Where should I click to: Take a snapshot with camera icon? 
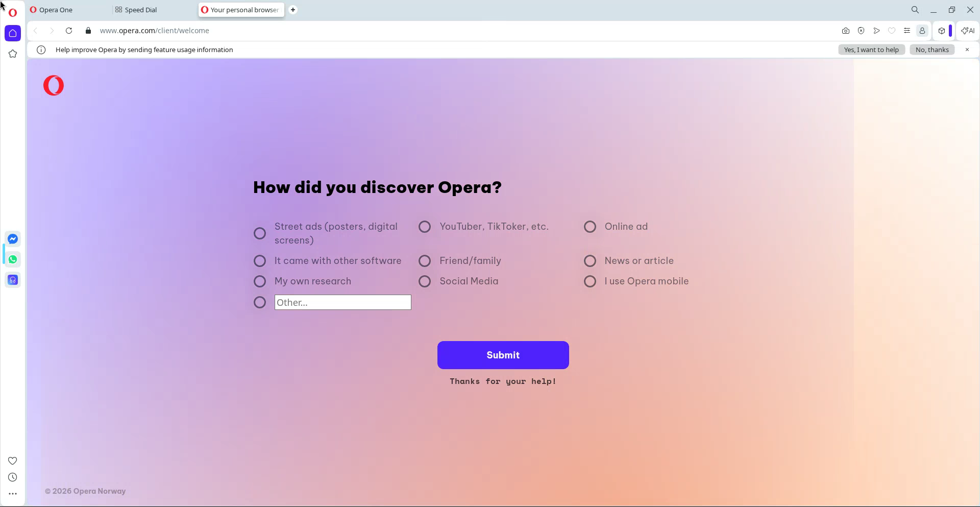click(846, 31)
